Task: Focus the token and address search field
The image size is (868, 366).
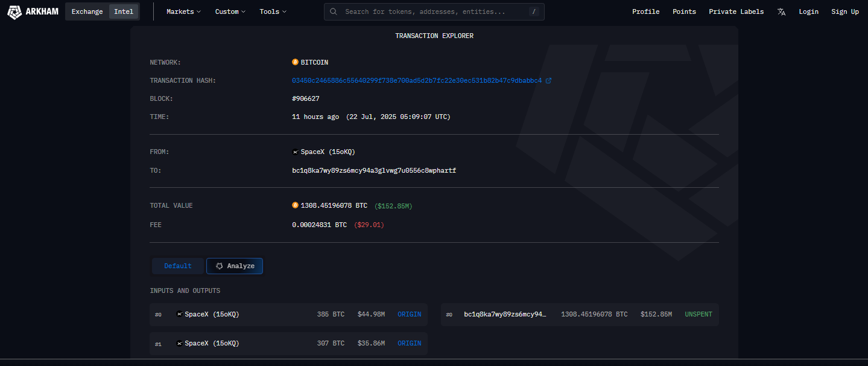Action: tap(434, 11)
